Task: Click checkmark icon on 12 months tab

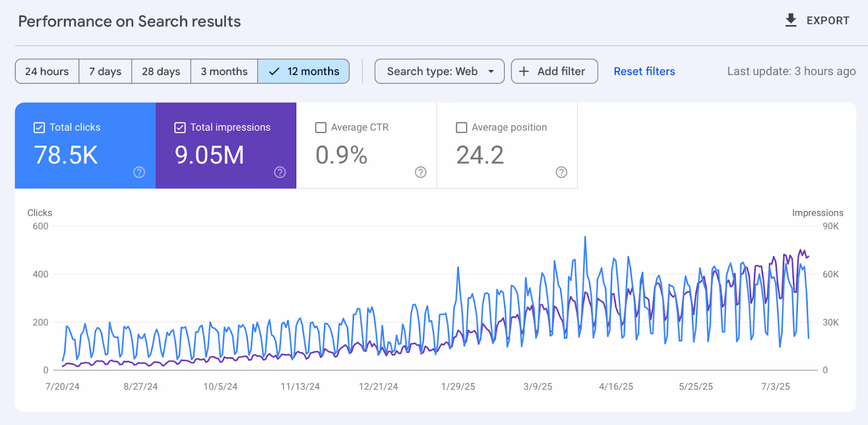Action: [275, 72]
